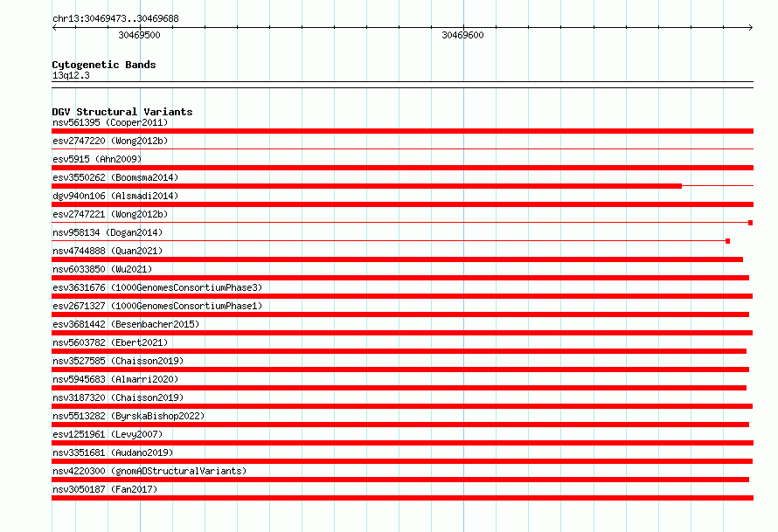Image resolution: width=778 pixels, height=532 pixels.
Task: Select variant nsv3050187 (Fan2017) label
Action: pyautogui.click(x=105, y=489)
